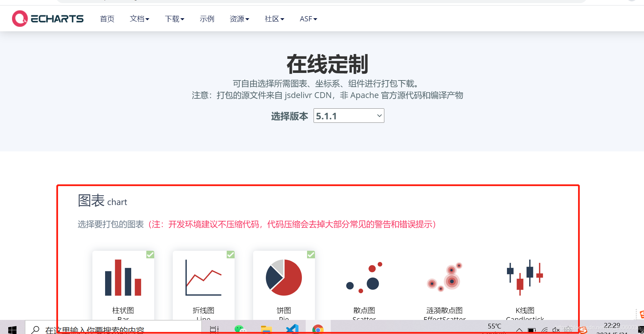644x334 pixels.
Task: Uncheck the 折线图 Line chart checkmark
Action: (230, 255)
